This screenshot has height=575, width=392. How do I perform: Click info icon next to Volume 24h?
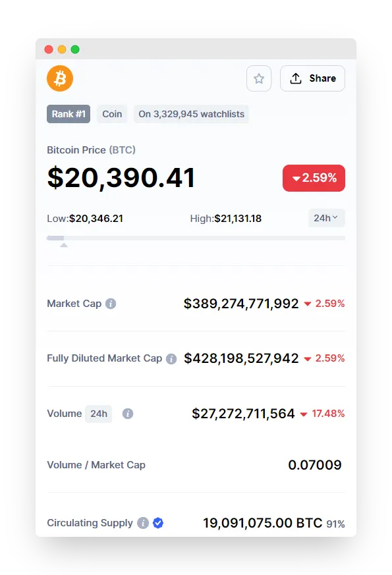pos(128,414)
